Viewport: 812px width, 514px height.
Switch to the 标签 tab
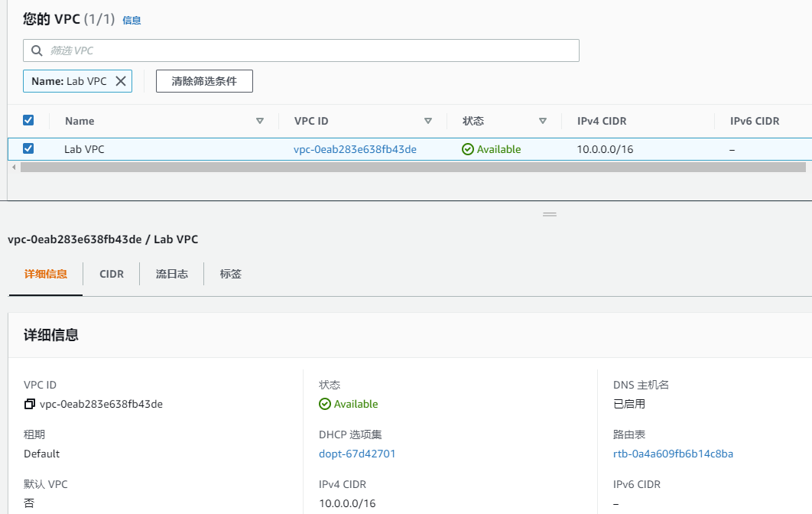click(x=230, y=274)
